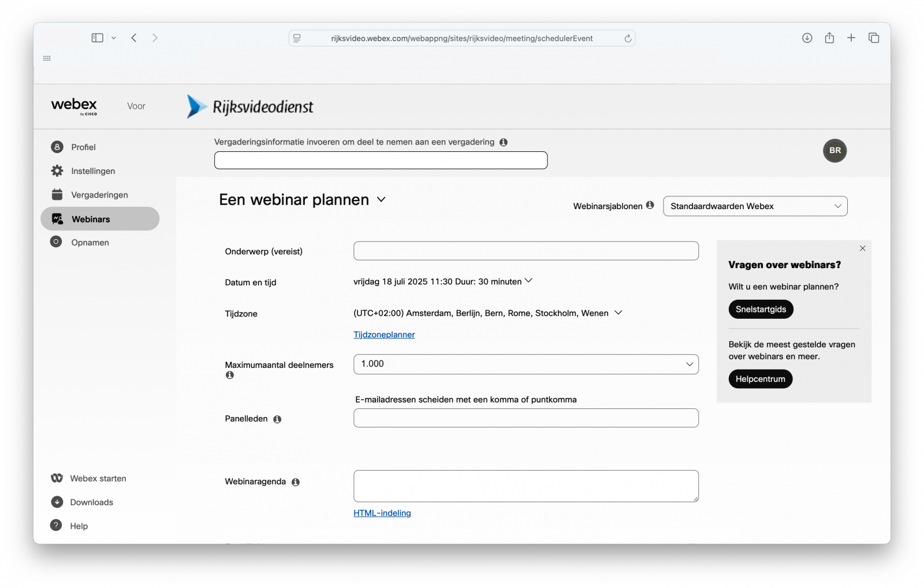The image size is (924, 588).
Task: Select the Instellingen gear icon
Action: point(56,170)
